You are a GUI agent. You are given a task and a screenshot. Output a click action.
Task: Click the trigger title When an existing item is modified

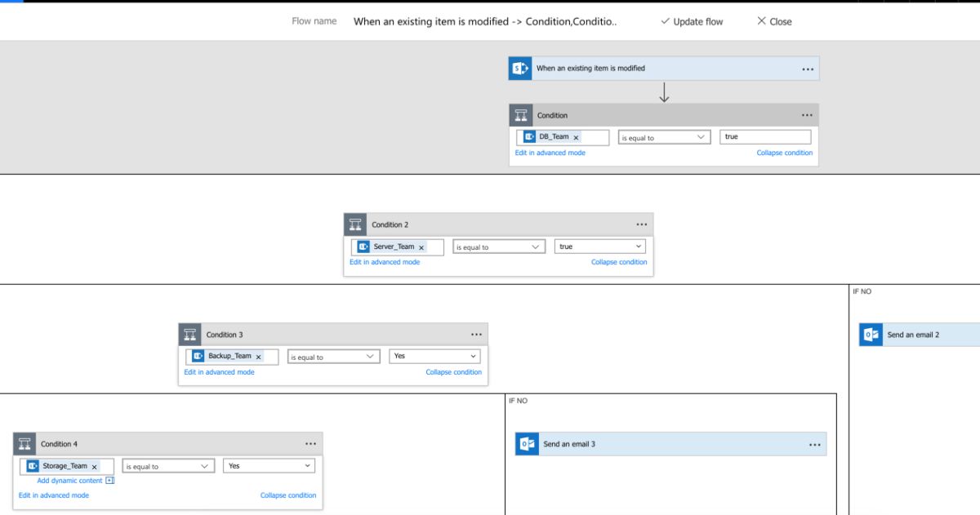(590, 69)
